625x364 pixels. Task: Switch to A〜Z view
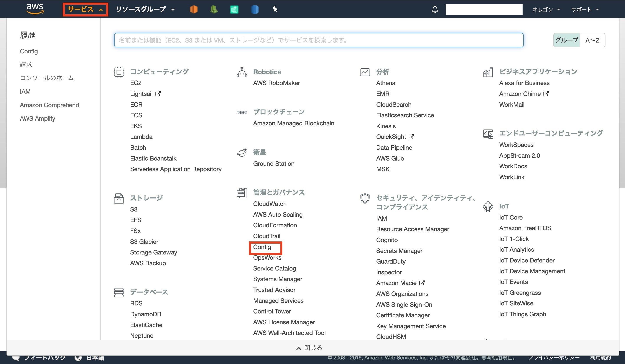coord(592,40)
